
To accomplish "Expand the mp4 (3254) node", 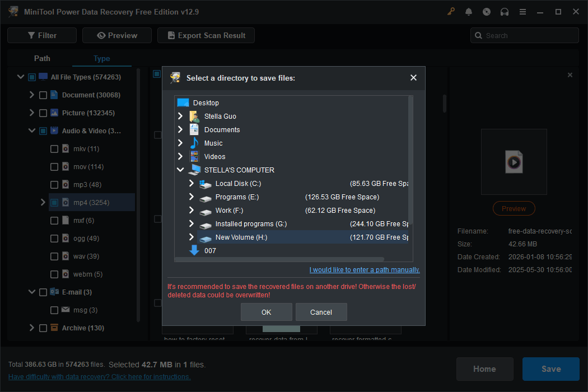I will [43, 203].
